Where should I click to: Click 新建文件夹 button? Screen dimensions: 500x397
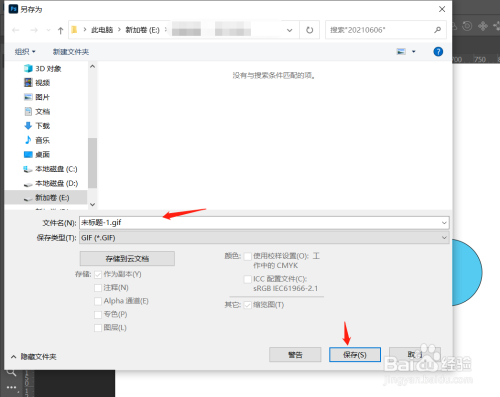coord(71,52)
